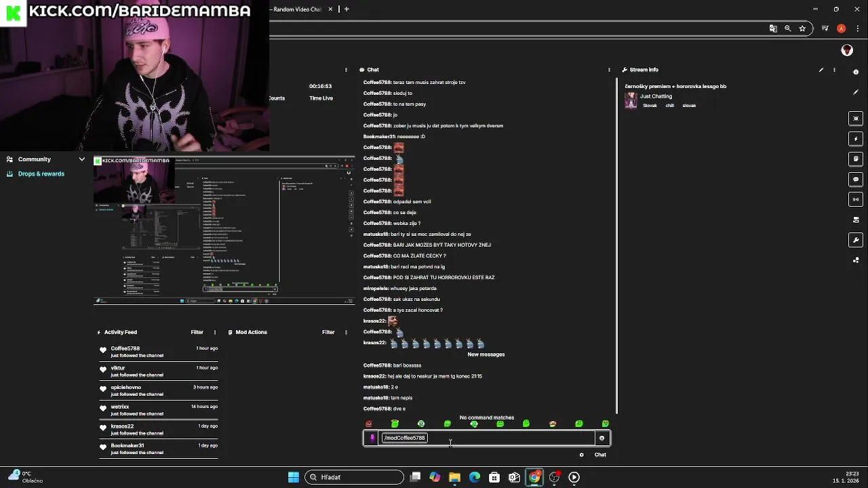Screen dimensions: 868x488
Task: Click the Just Chatting category link
Action: pyautogui.click(x=656, y=96)
